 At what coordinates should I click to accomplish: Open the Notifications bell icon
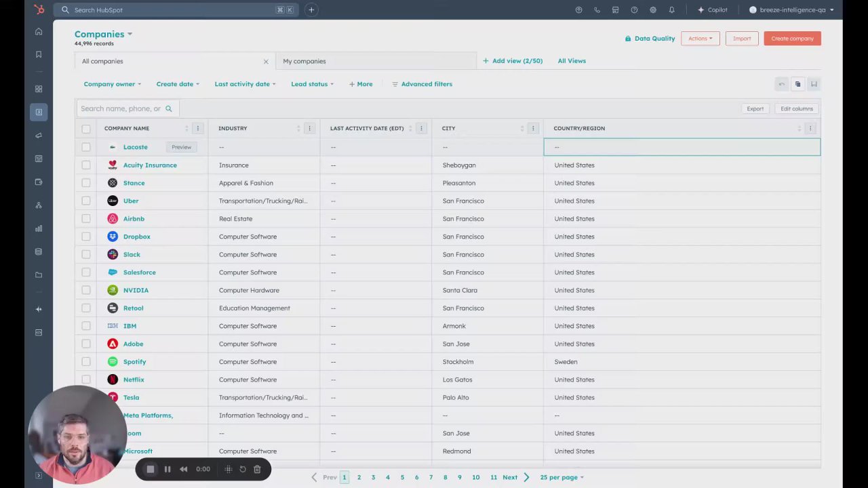click(671, 9)
